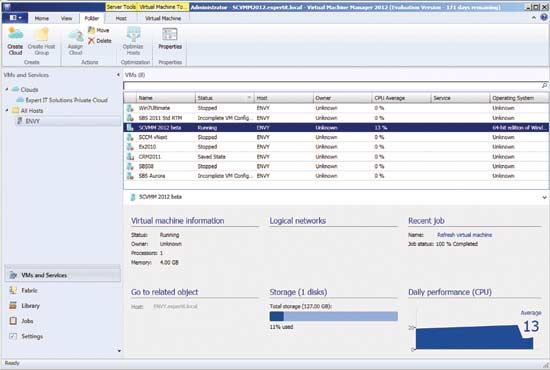Click the Create Host Group icon
The image size is (550, 370).
point(41,34)
